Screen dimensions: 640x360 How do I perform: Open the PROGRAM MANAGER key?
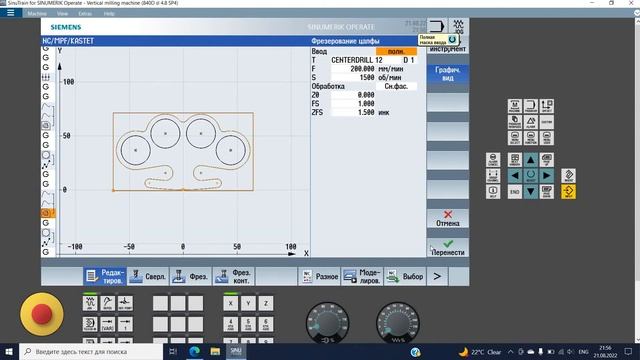[x=515, y=122]
